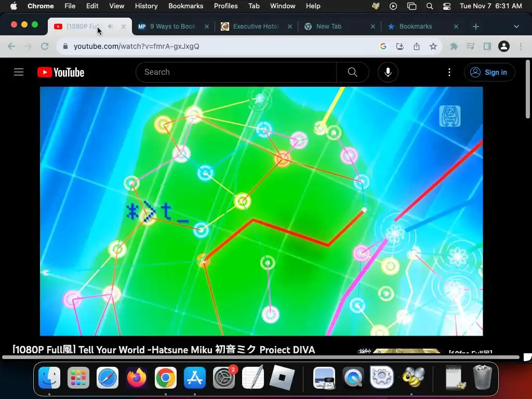Close the Bookmarks tab

(456, 26)
